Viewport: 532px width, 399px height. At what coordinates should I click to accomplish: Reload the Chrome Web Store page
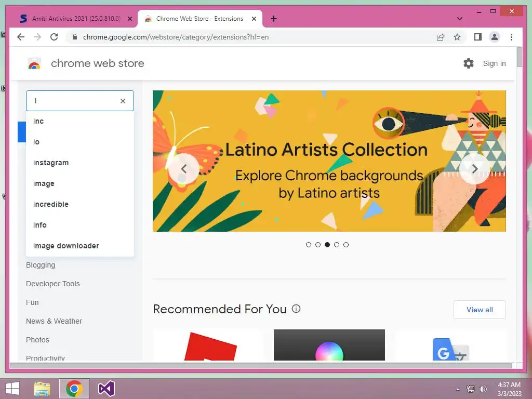54,37
